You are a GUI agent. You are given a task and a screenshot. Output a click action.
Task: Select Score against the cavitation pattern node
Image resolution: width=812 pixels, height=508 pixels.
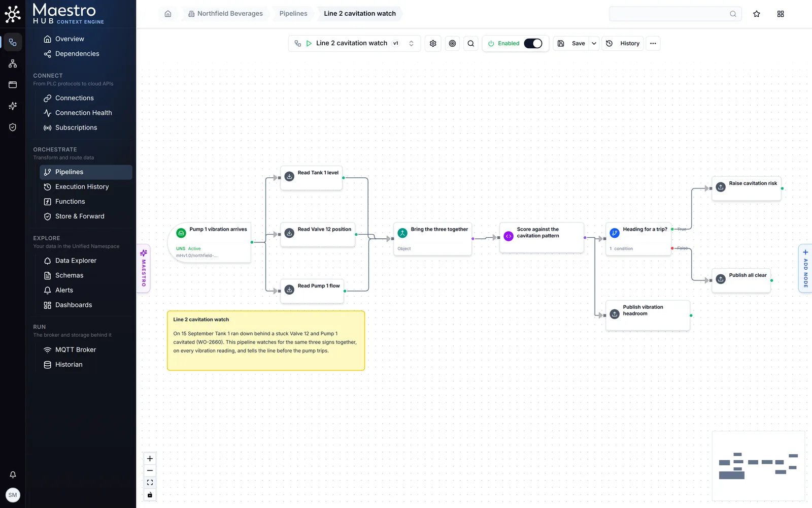[x=542, y=238]
